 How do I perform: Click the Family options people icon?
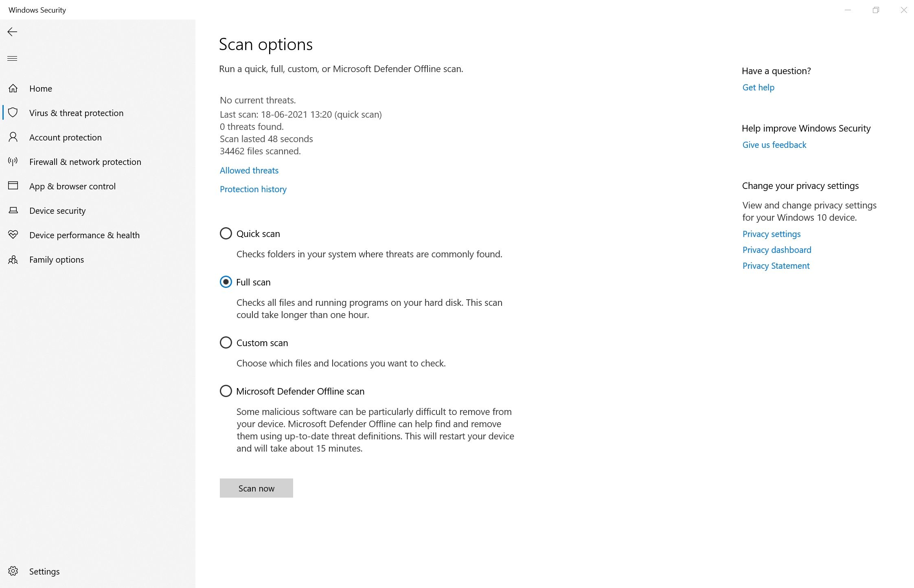click(x=13, y=259)
